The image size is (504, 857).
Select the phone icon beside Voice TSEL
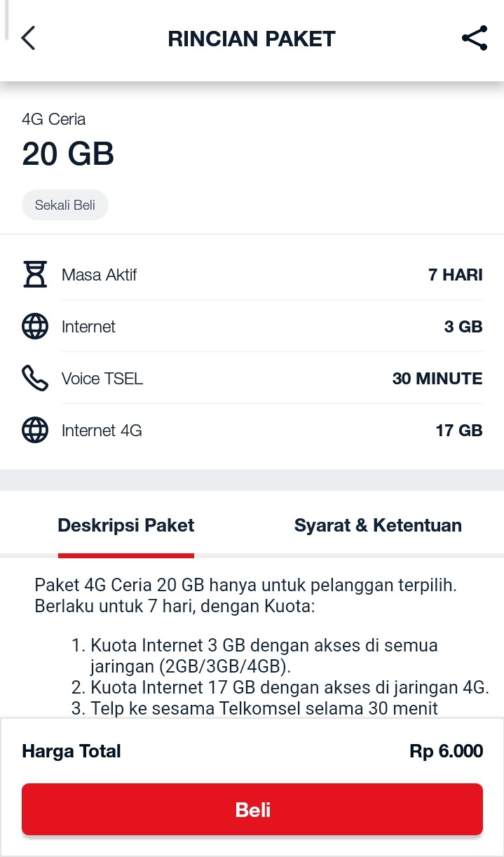pyautogui.click(x=35, y=378)
